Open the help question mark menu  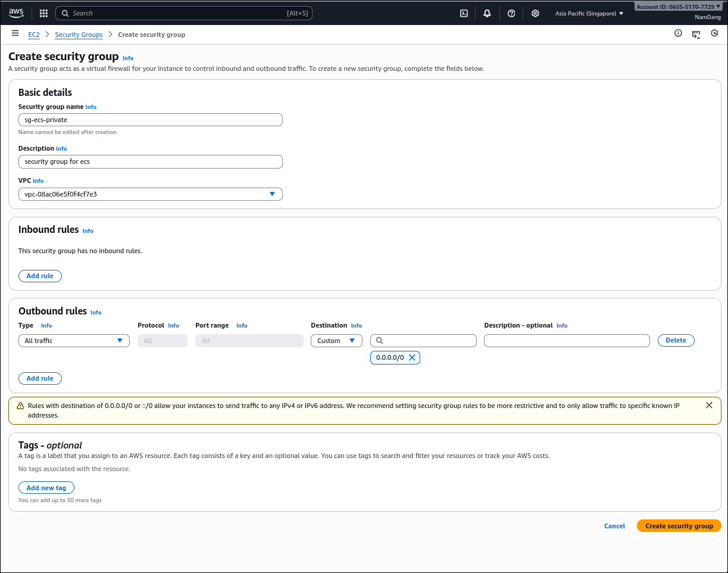pos(511,13)
